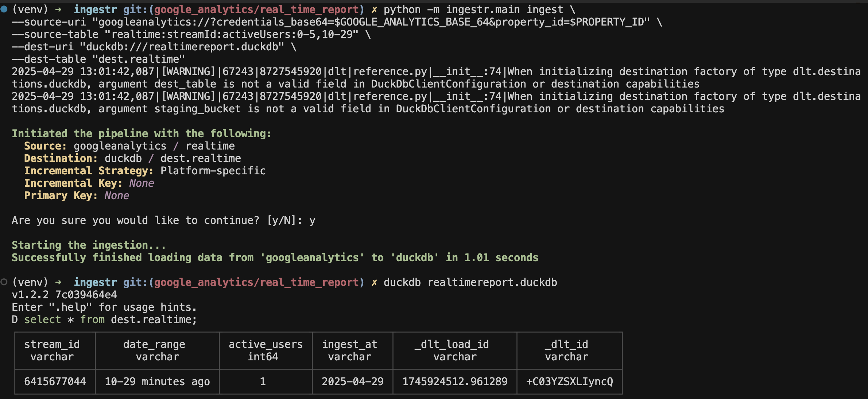Click 'Initiated the pipeline with the following:' line
868x399 pixels.
pos(142,133)
